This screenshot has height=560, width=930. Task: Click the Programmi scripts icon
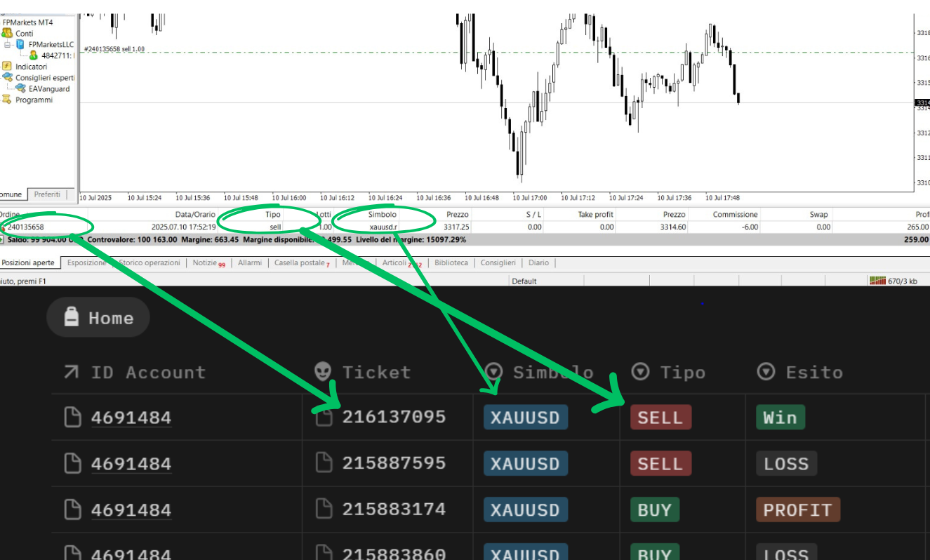click(x=7, y=100)
